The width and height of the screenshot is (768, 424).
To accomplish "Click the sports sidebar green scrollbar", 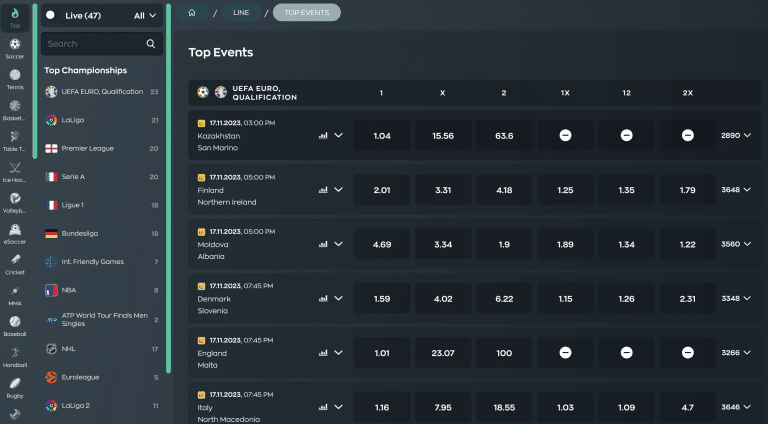I will 35,81.
